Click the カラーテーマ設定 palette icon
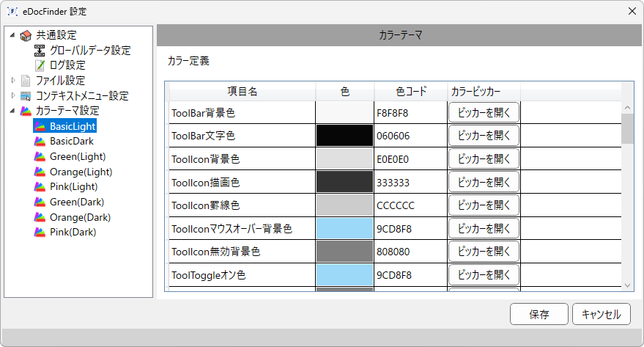 pos(26,111)
